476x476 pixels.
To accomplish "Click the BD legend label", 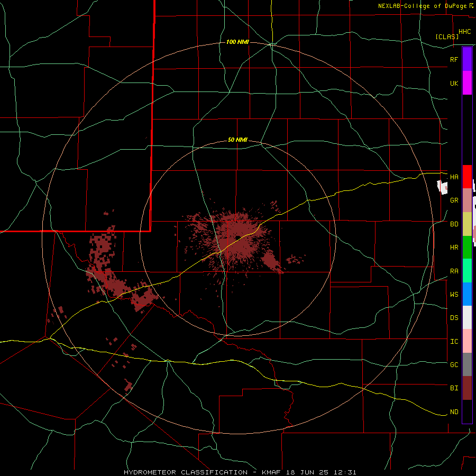I will click(454, 224).
